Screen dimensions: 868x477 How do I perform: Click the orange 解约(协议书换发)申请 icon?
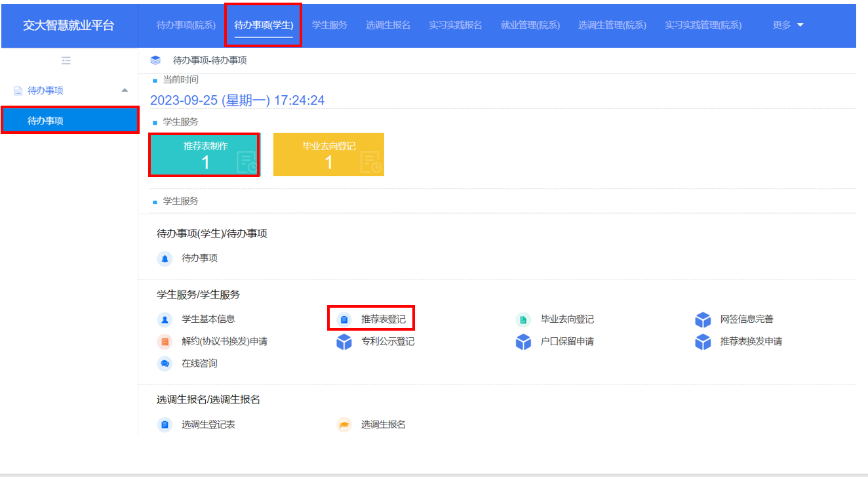tap(165, 341)
